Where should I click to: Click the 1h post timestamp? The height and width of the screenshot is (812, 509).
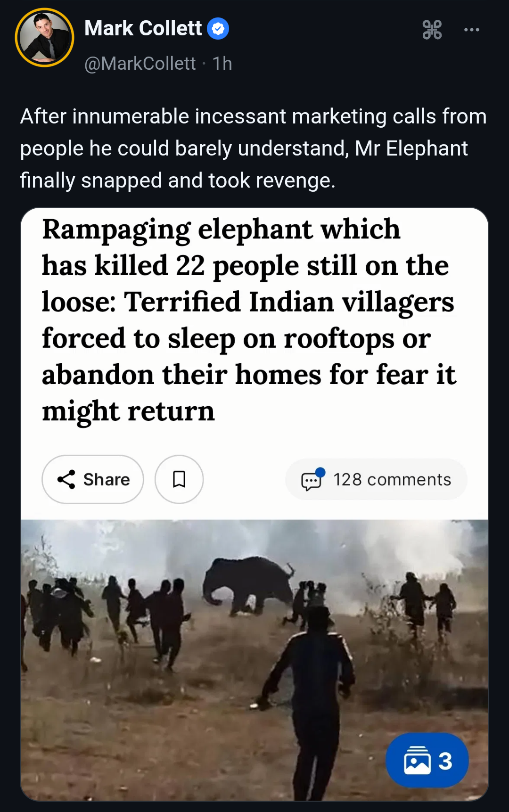(222, 64)
